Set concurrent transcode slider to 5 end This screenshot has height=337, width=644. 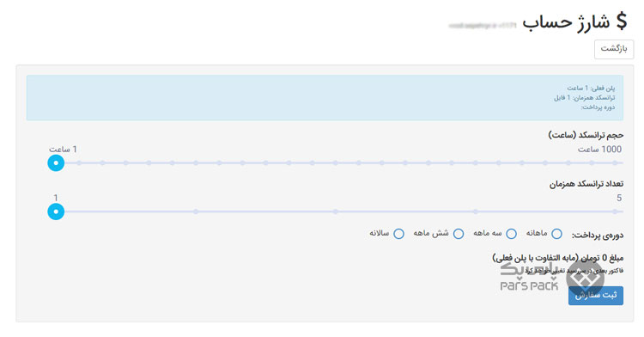(x=615, y=211)
